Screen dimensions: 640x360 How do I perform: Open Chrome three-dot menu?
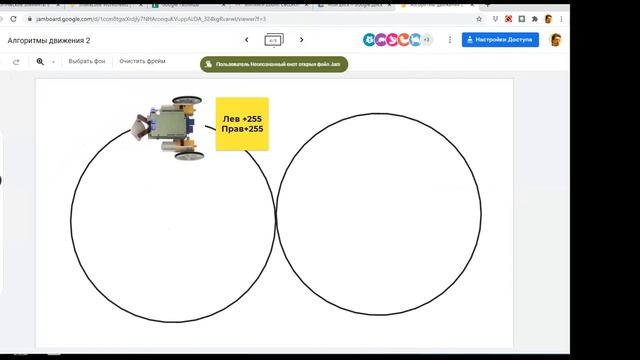(x=562, y=19)
